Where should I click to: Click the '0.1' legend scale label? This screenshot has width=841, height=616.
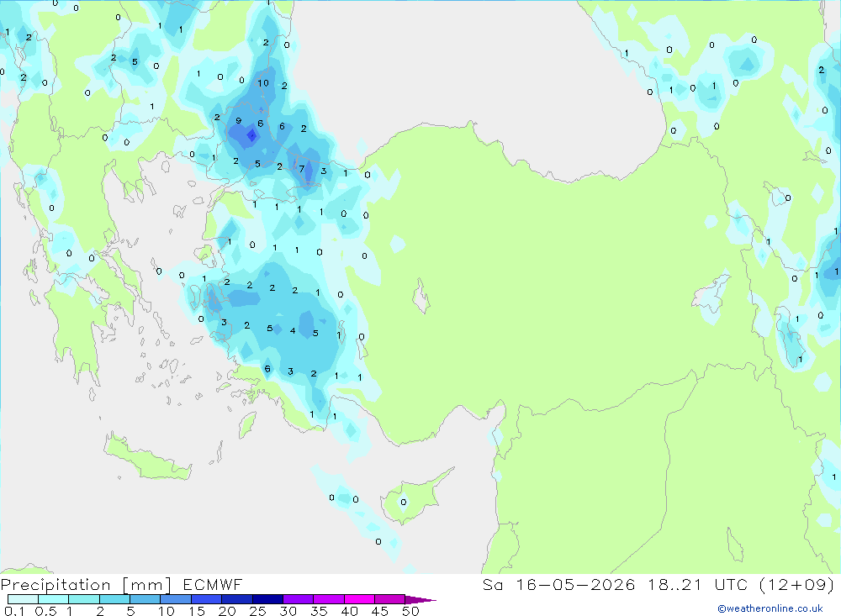(14, 611)
